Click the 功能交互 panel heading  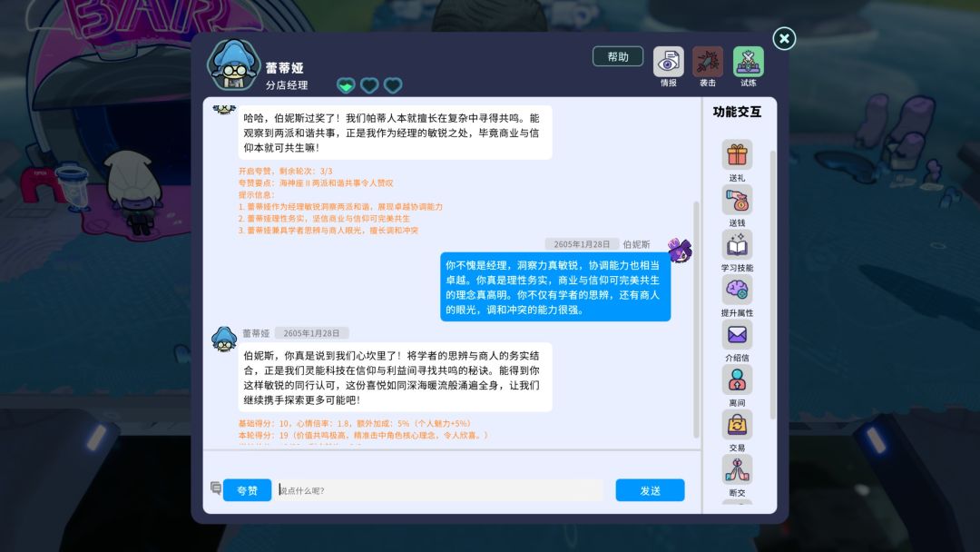click(737, 112)
